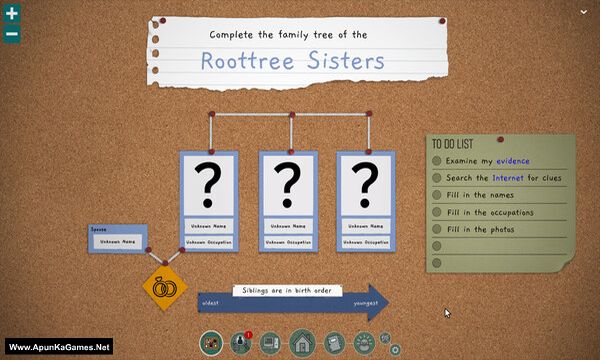The image size is (600, 360).
Task: Check off "Examine my evidence" circle
Action: pos(437,161)
